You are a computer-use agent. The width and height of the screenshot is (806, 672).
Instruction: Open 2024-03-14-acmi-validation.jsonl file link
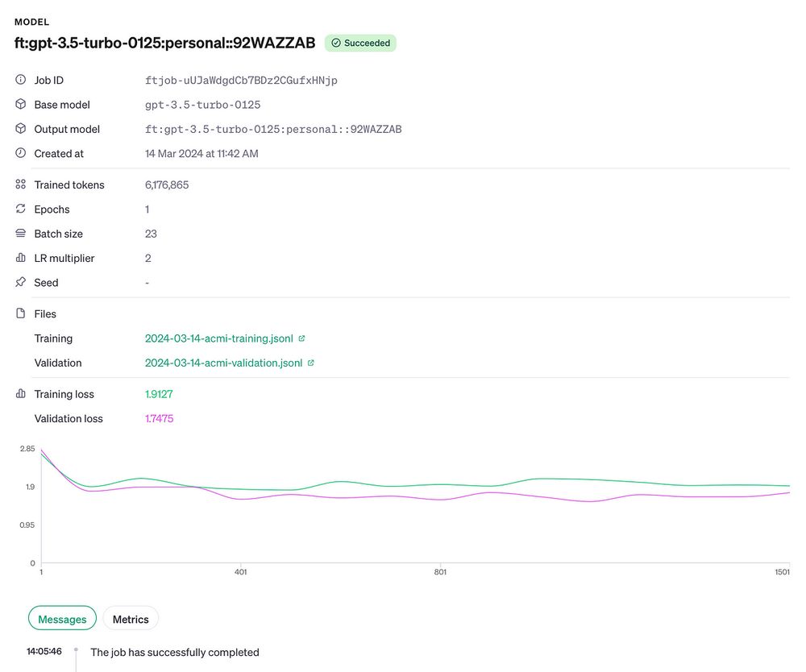[223, 363]
